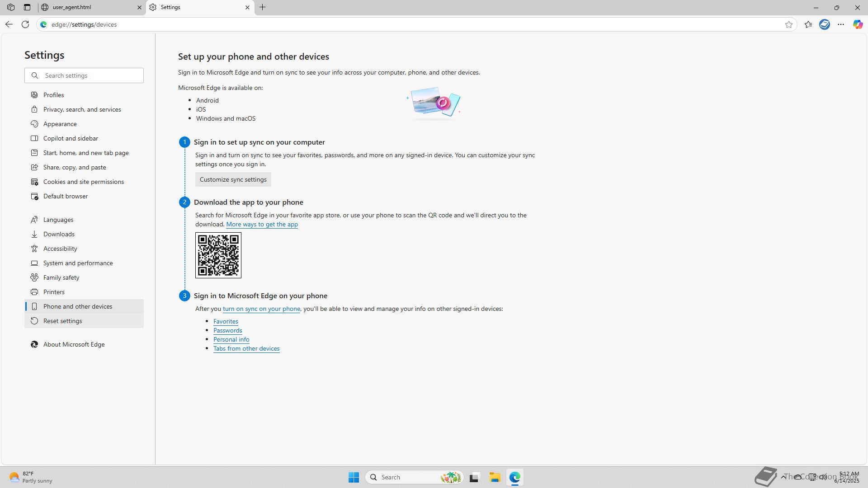Viewport: 868px width, 488px height.
Task: Open the vertical tabs actions menu icon
Action: 27,7
